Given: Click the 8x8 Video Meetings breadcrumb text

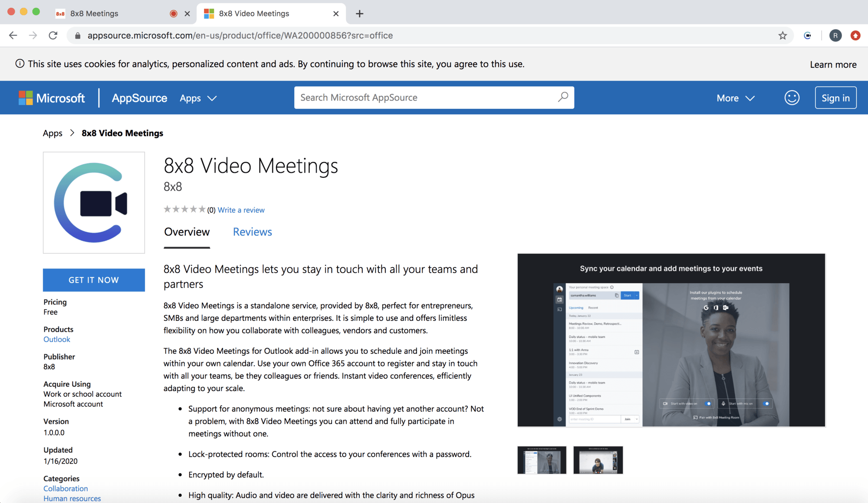Looking at the screenshot, I should 122,133.
